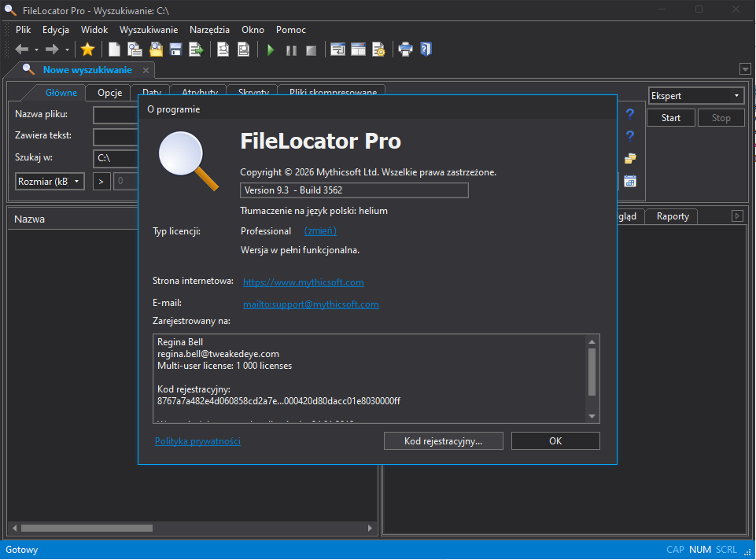Click the Szukaj w path field
This screenshot has height=560, width=756.
[x=116, y=158]
